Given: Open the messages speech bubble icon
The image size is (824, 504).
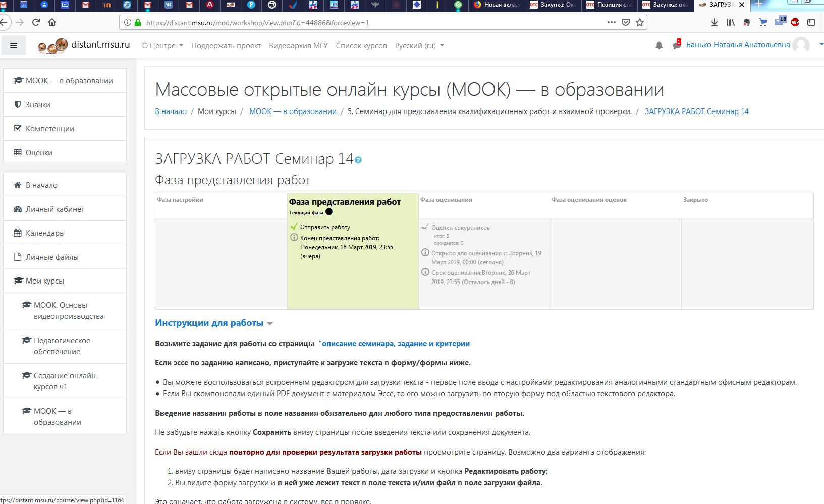Looking at the screenshot, I should [676, 45].
